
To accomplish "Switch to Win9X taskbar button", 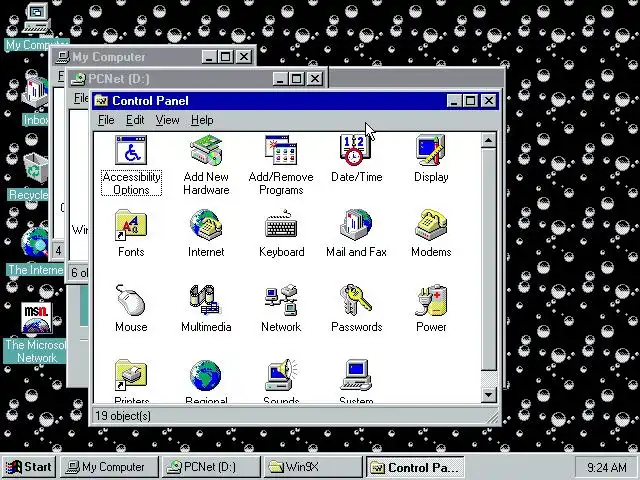I will point(313,467).
